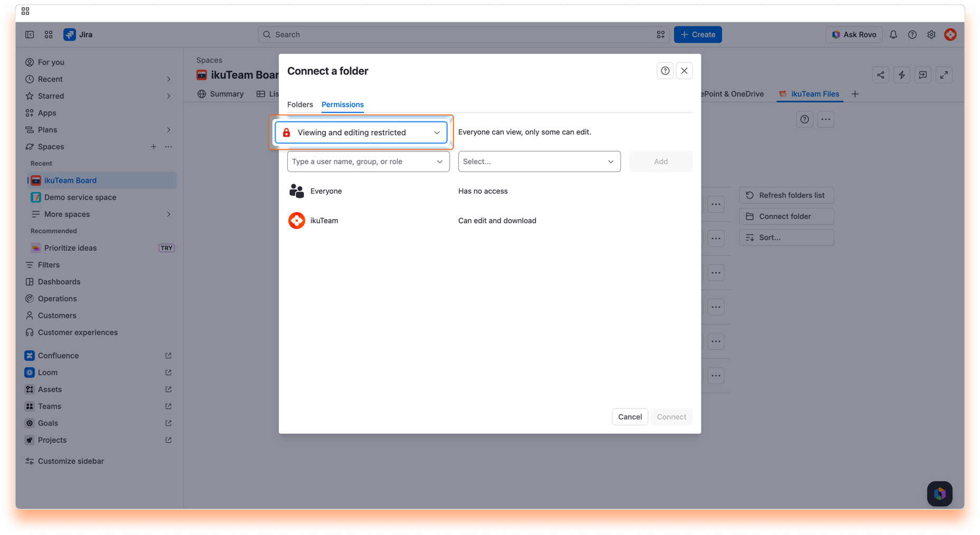
Task: Open the Select... access dropdown
Action: (x=539, y=161)
